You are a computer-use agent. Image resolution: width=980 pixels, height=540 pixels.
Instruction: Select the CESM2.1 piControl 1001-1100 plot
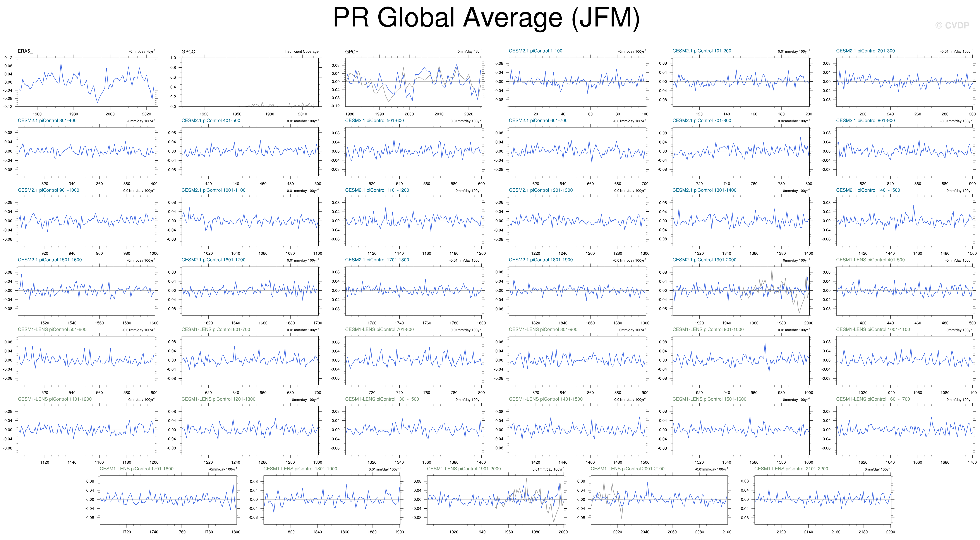point(250,221)
